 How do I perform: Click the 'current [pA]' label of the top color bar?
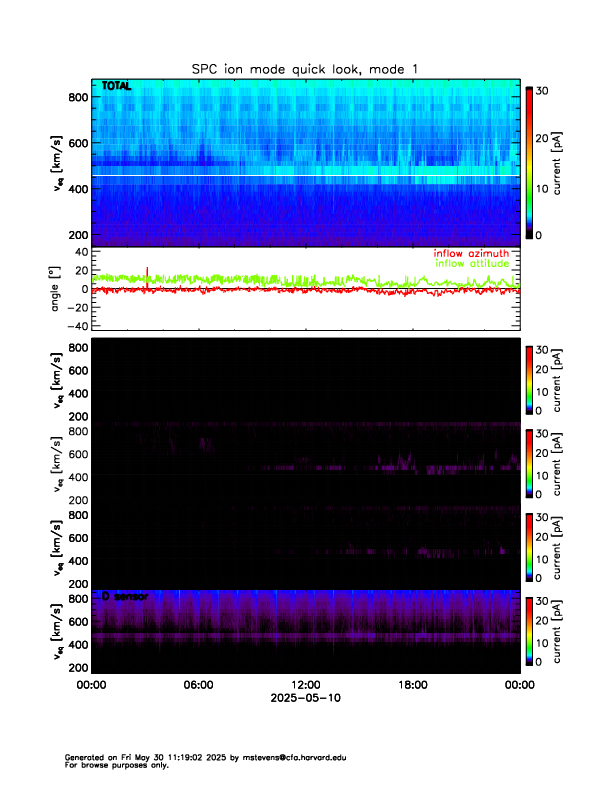pos(566,160)
